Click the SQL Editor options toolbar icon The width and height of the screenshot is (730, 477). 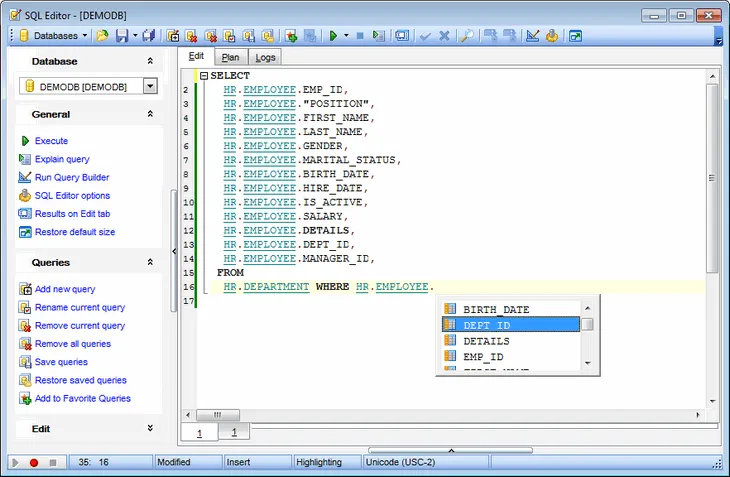click(552, 36)
